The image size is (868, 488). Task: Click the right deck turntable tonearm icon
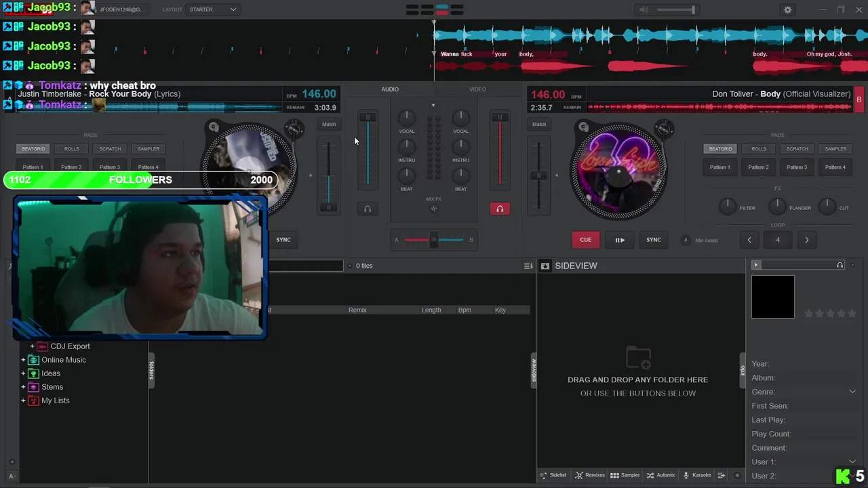664,129
